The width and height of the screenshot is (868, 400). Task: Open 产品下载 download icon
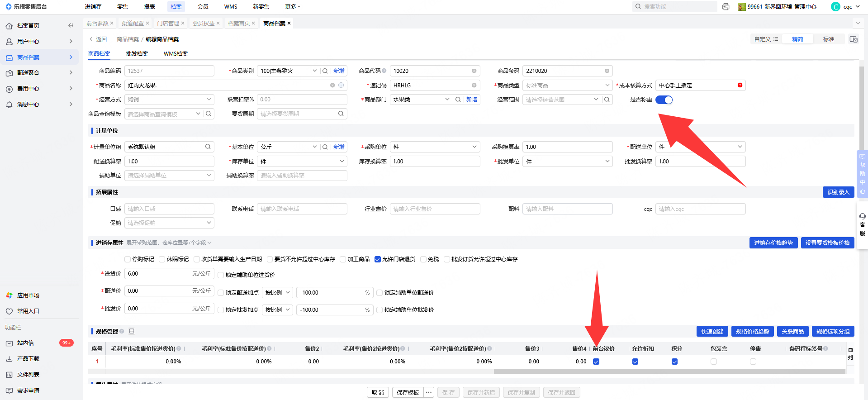tap(9, 359)
